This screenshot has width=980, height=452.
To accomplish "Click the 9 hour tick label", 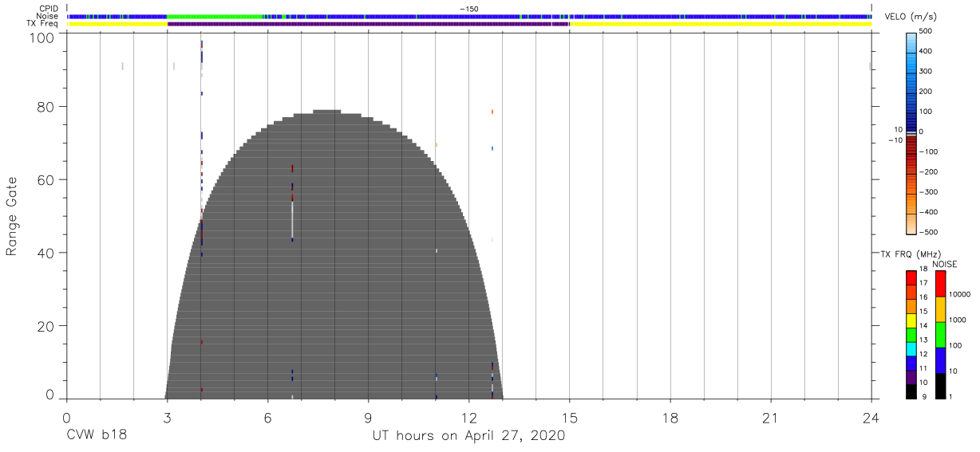I will point(368,418).
